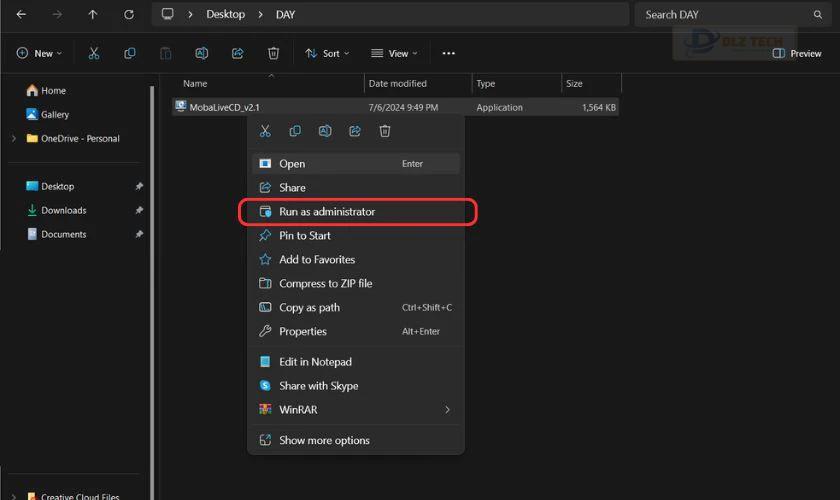Click the MobaLiveCD_v2.1 application icon
840x500 pixels.
coord(181,106)
